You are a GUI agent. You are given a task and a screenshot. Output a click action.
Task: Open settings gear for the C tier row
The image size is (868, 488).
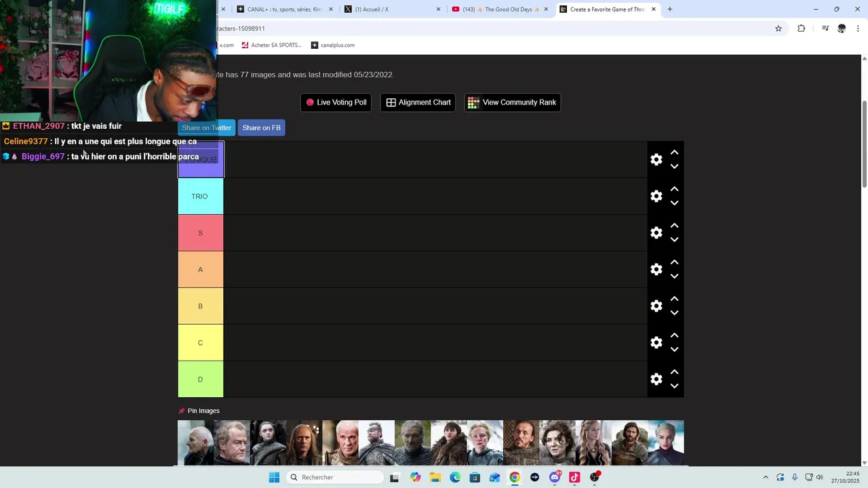click(x=656, y=343)
